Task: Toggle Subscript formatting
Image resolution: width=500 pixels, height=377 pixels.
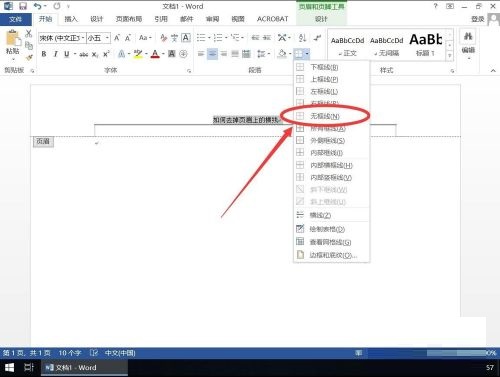Action: (x=95, y=54)
